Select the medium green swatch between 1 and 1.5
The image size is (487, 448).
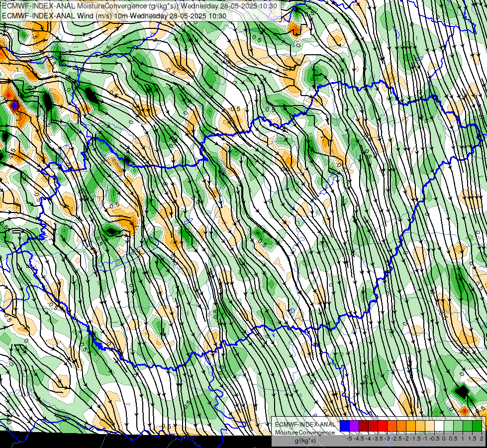468,426
